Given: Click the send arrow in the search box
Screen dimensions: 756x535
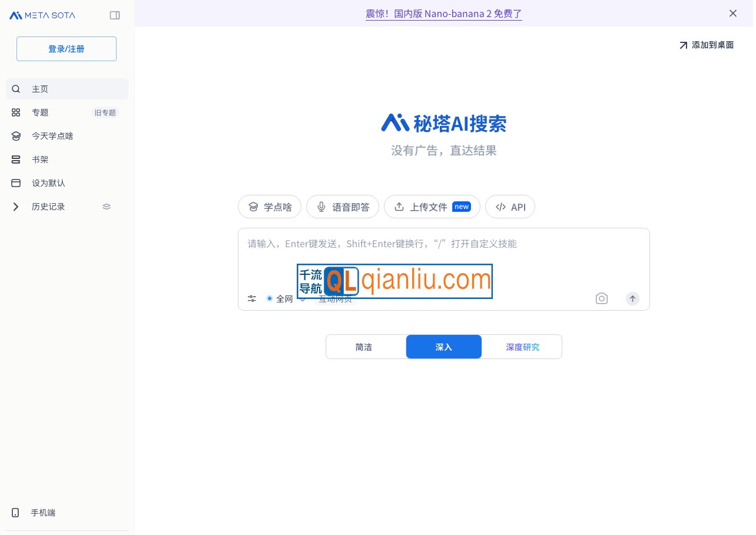Looking at the screenshot, I should coord(632,298).
